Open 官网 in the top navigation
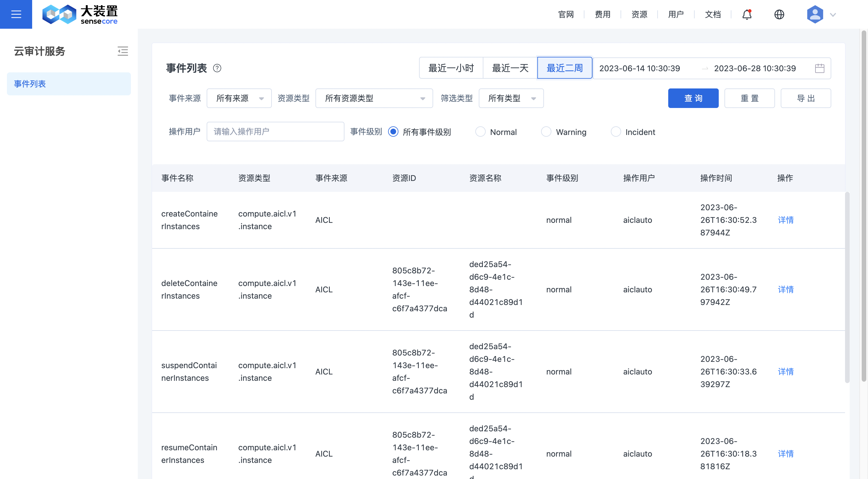868x479 pixels. coord(566,14)
